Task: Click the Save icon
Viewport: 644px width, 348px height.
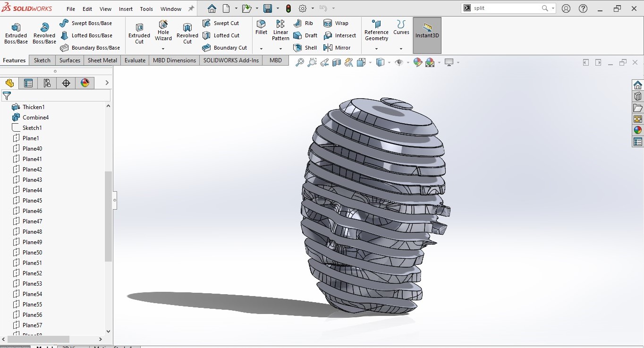Action: point(268,8)
